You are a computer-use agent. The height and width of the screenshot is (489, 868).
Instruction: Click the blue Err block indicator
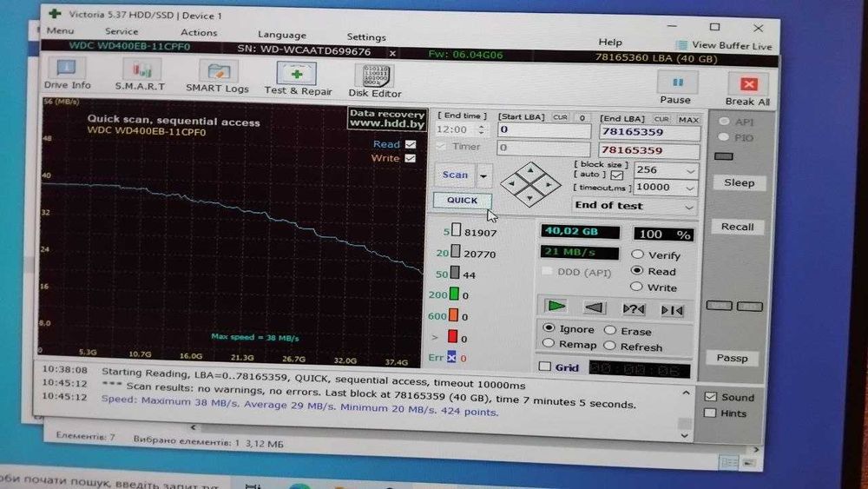tap(451, 357)
